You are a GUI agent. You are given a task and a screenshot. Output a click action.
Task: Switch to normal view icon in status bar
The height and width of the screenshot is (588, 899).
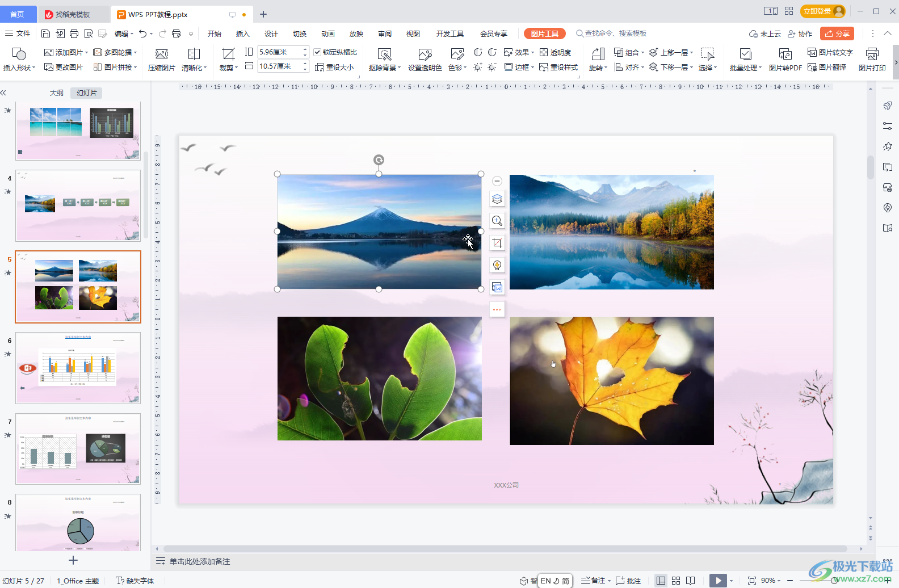pos(661,581)
